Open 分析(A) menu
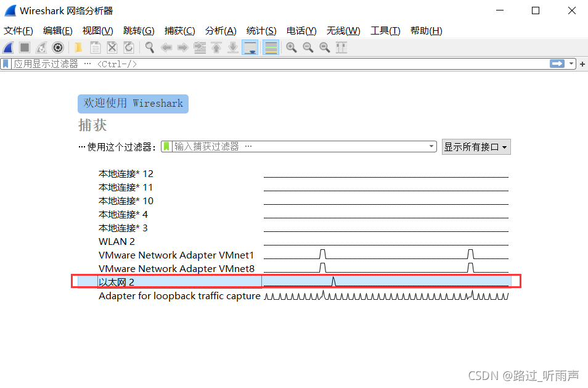Viewport: 588px width, 388px height. point(221,31)
